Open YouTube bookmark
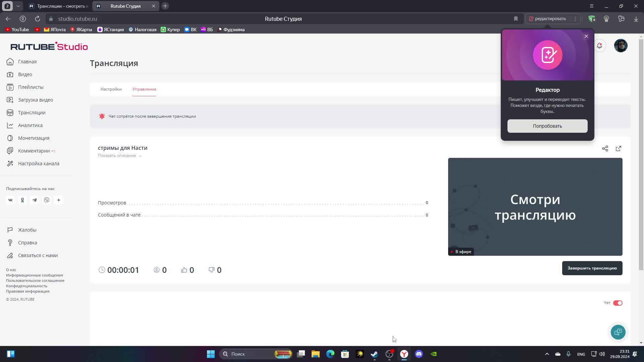The width and height of the screenshot is (644, 362). pos(17,29)
